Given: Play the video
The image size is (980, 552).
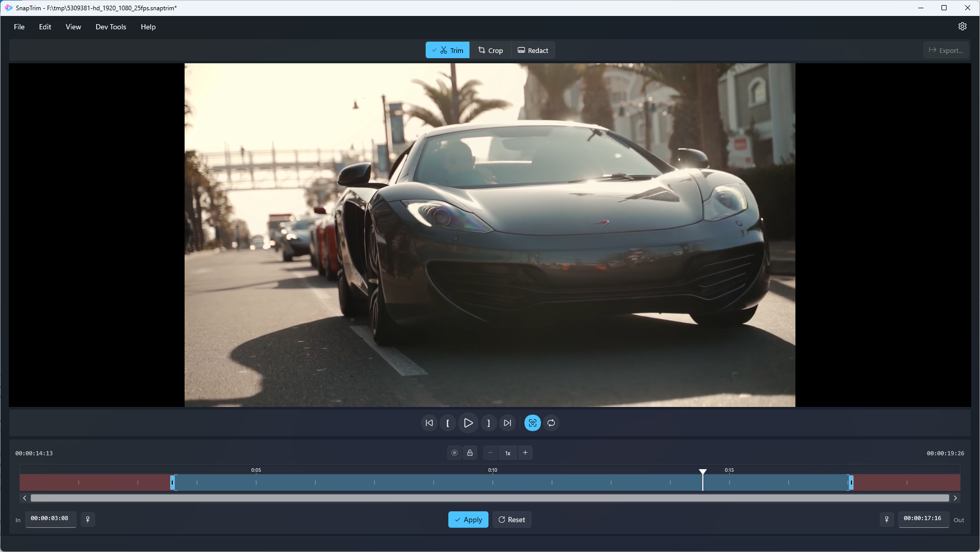Looking at the screenshot, I should click(x=468, y=423).
